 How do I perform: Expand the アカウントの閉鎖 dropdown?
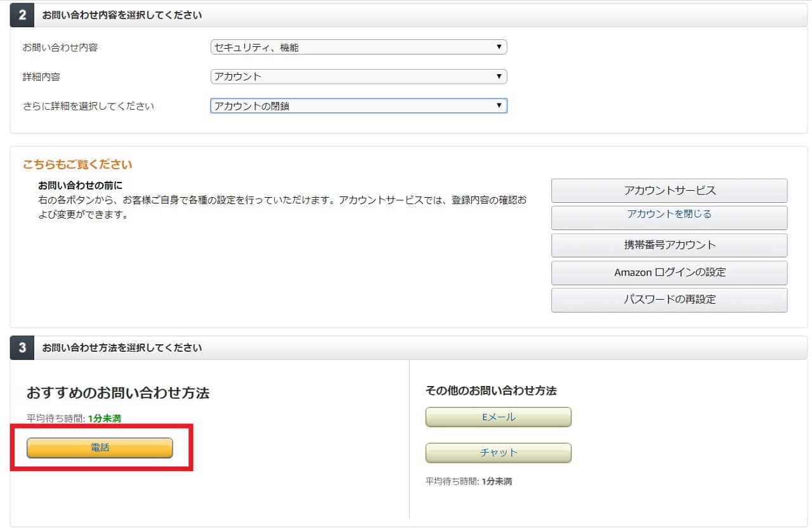coord(358,106)
